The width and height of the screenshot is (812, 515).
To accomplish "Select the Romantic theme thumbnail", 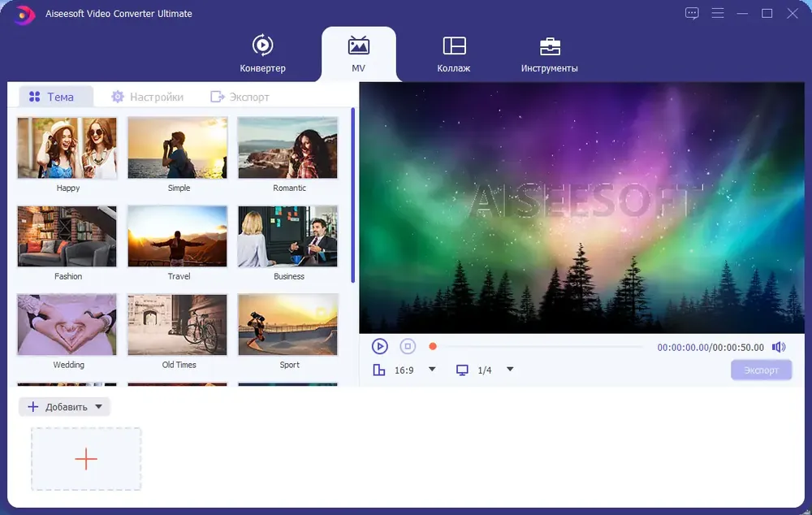I will [x=287, y=148].
